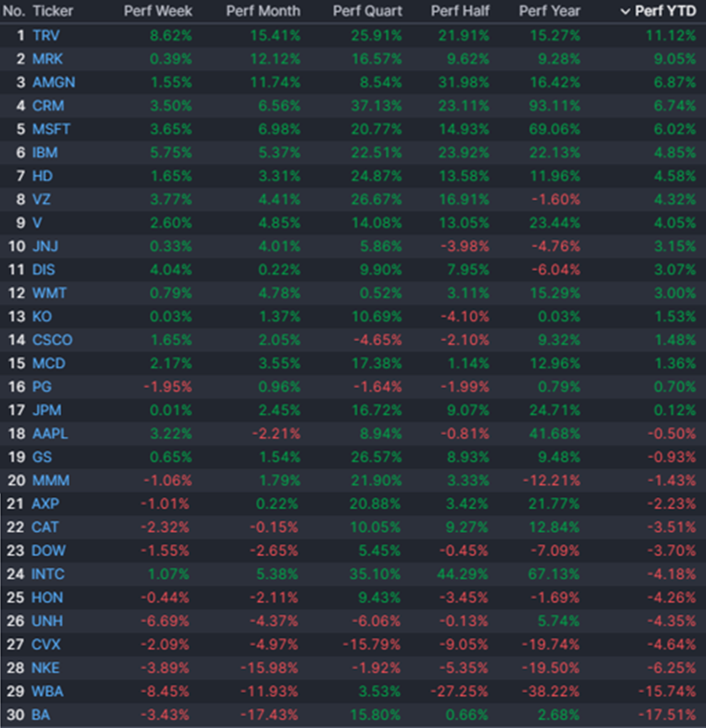The width and height of the screenshot is (706, 728).
Task: Select TRV's 8.62% Perf Week value
Action: click(171, 36)
